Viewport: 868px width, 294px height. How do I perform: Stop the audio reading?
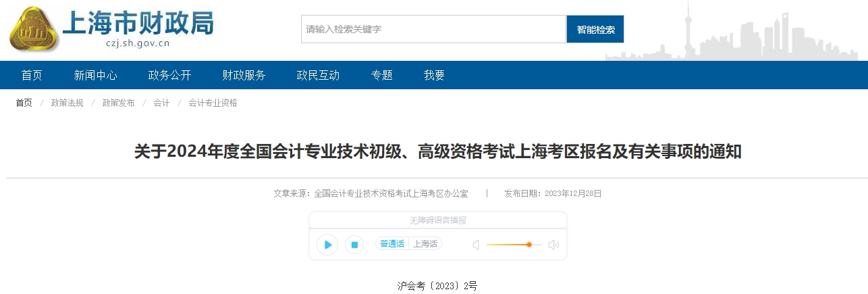pos(354,245)
